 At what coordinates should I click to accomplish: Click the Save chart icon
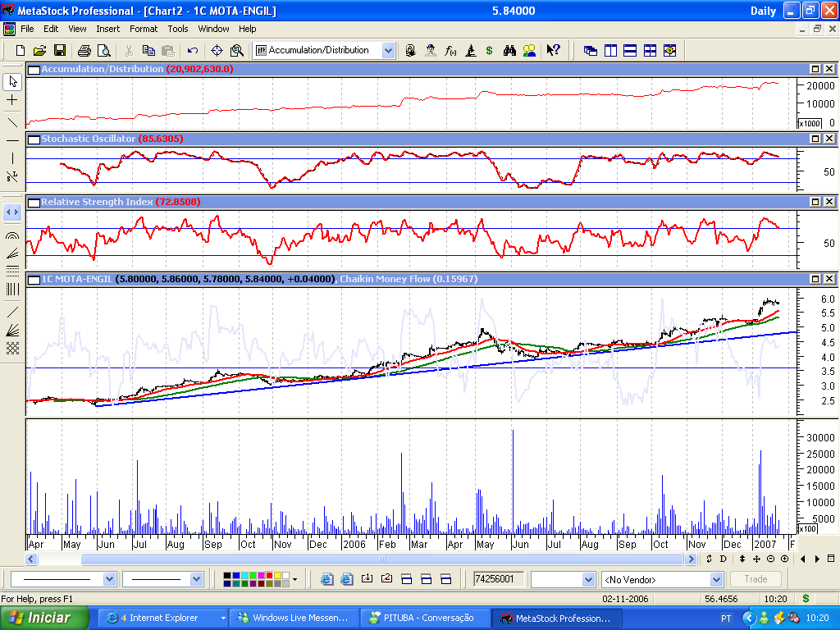pyautogui.click(x=60, y=51)
